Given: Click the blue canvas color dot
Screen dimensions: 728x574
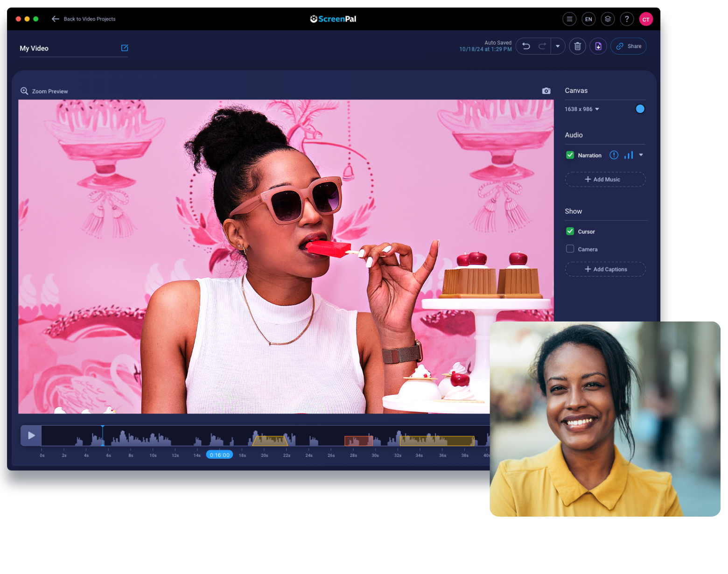Looking at the screenshot, I should (x=640, y=109).
